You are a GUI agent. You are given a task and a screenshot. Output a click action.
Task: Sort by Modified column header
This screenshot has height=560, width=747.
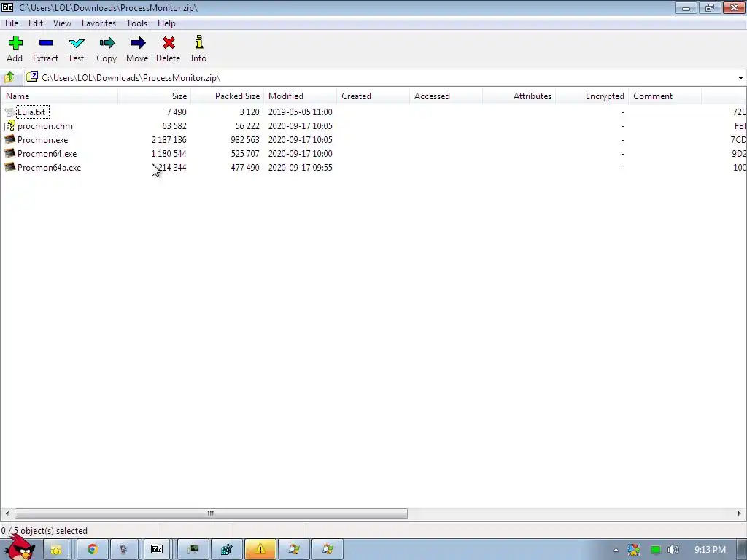300,96
